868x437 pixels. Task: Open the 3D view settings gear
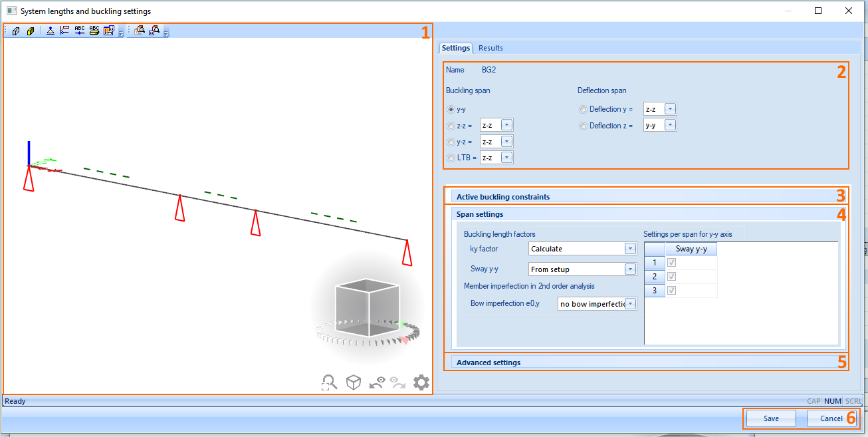point(421,382)
